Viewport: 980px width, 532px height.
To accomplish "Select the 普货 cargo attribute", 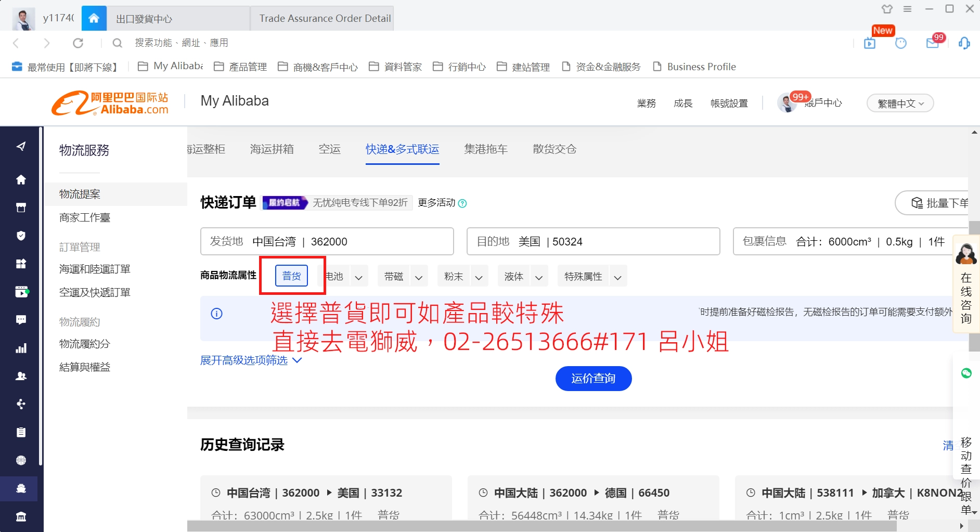I will [x=291, y=276].
